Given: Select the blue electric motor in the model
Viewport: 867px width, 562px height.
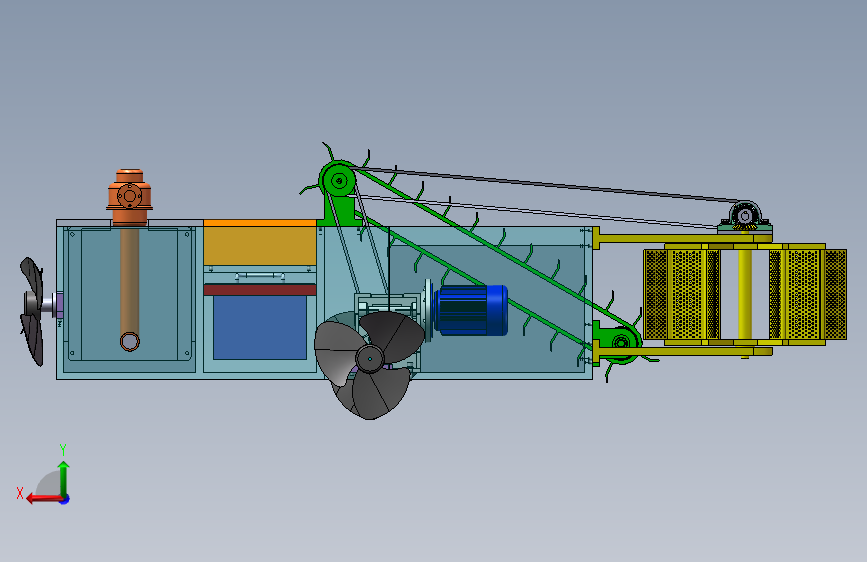Looking at the screenshot, I should 471,310.
